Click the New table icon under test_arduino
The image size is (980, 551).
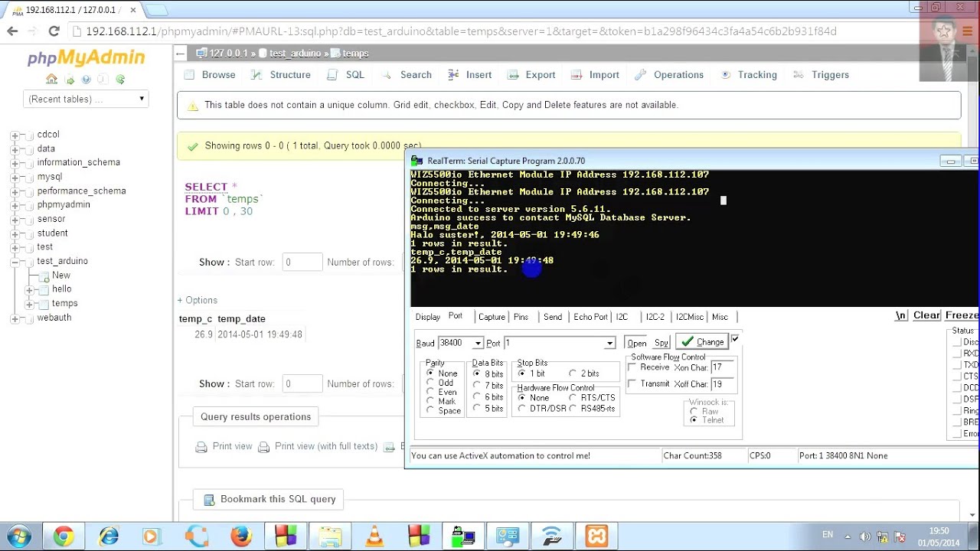pos(44,275)
